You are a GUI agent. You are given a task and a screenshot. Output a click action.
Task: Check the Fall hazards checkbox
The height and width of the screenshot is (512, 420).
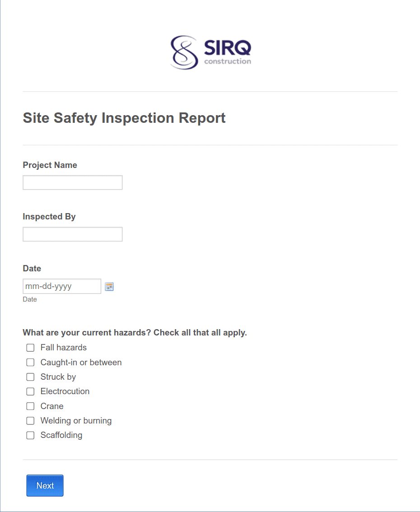(30, 348)
